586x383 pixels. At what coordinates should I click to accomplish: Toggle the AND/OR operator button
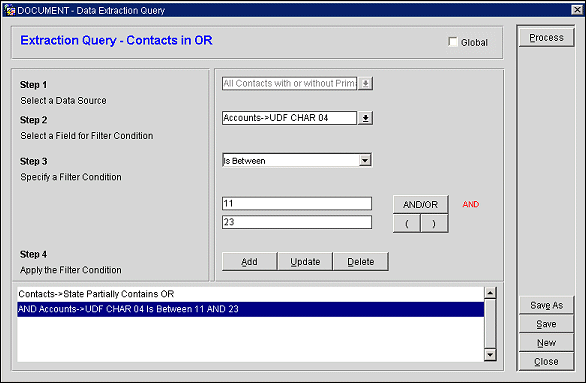pyautogui.click(x=420, y=204)
